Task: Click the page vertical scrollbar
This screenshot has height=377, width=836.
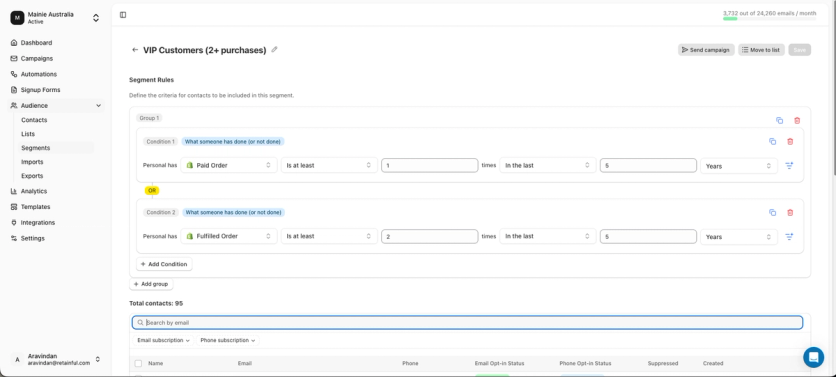Action: [833, 88]
